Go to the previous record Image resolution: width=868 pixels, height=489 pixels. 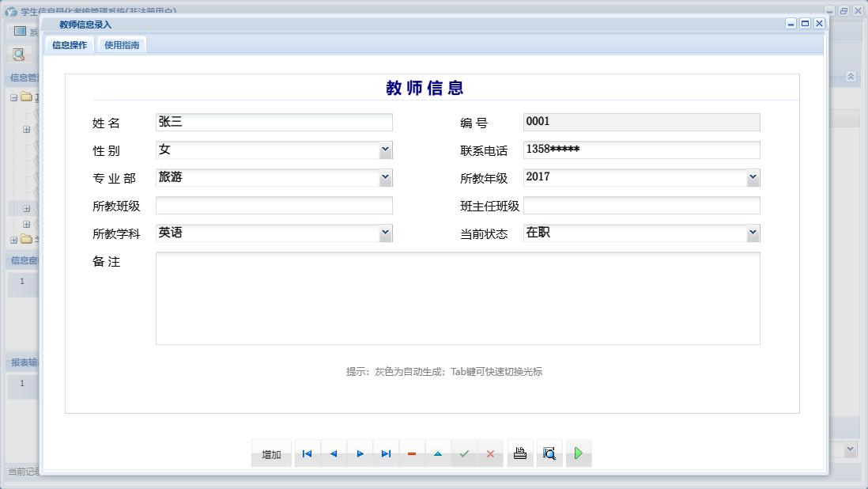(x=334, y=453)
